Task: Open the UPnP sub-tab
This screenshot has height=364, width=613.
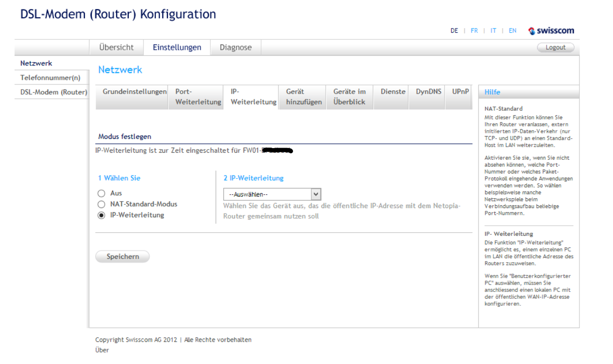Action: [x=460, y=92]
